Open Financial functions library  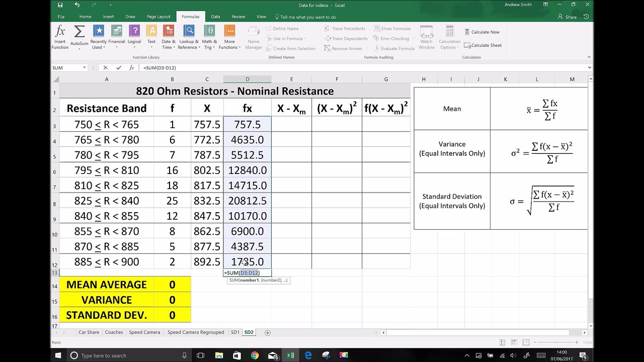116,37
